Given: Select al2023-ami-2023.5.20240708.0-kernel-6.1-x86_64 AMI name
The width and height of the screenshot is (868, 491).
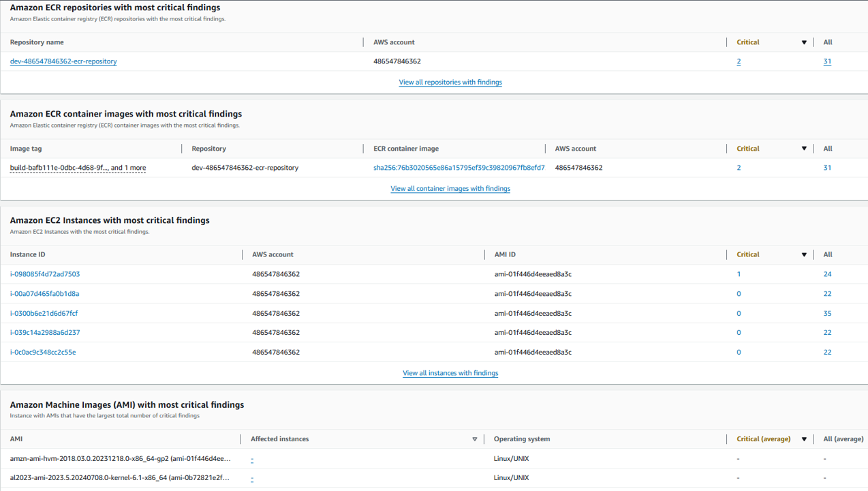Looking at the screenshot, I should (120, 478).
